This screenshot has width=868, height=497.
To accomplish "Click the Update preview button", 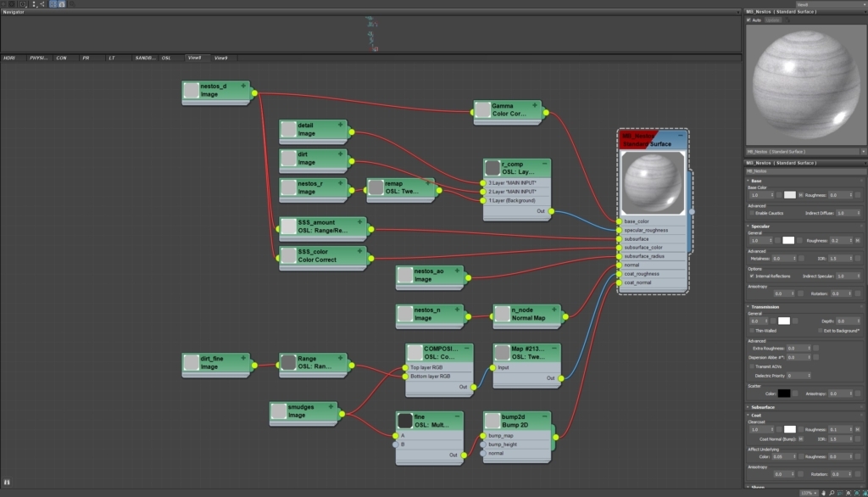I will point(773,20).
